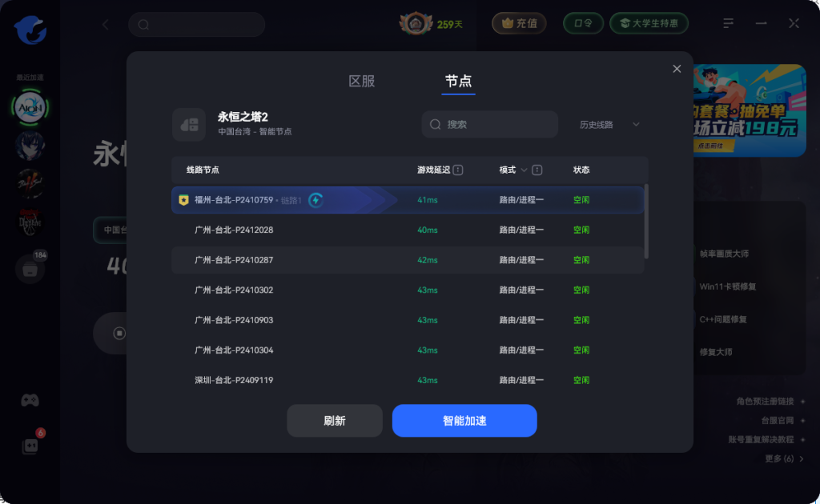820x504 pixels.
Task: Click the dolphin logo at top left
Action: pos(30,30)
